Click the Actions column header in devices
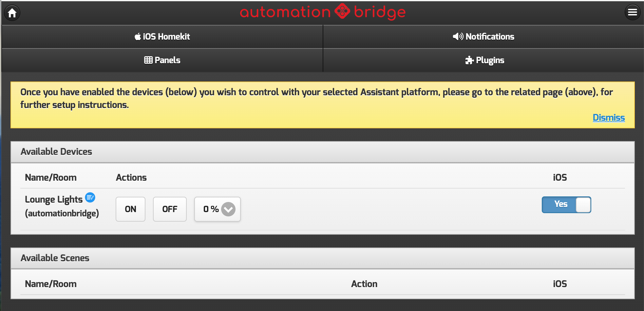The height and width of the screenshot is (311, 644). click(131, 177)
